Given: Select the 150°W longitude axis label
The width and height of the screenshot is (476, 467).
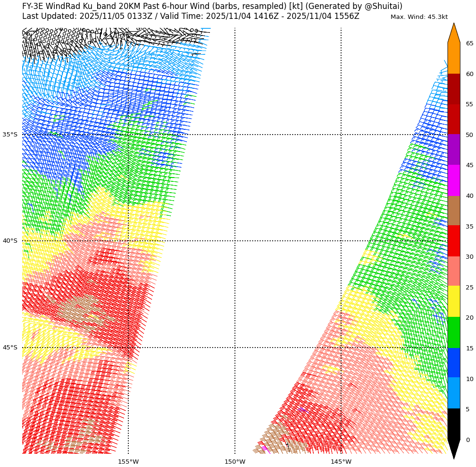Looking at the screenshot, I should (x=234, y=461).
